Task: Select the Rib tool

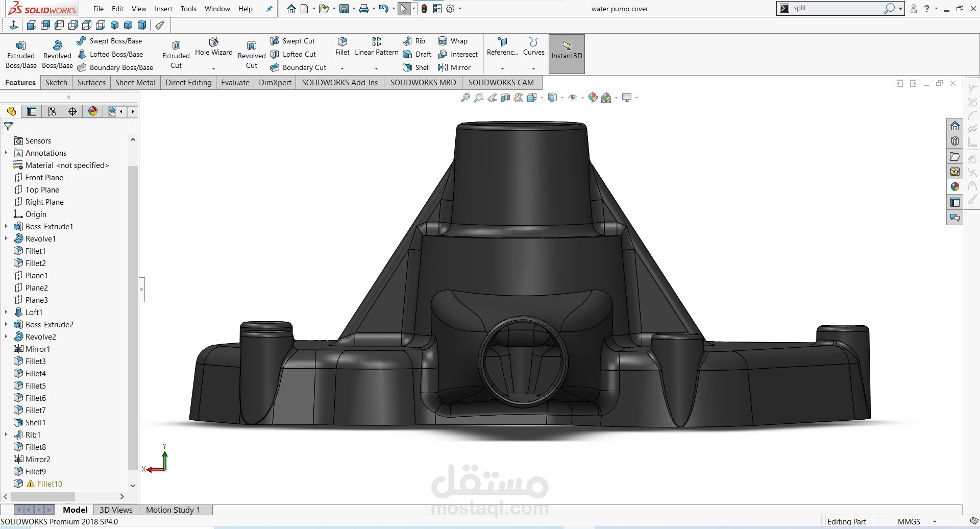Action: click(x=414, y=41)
